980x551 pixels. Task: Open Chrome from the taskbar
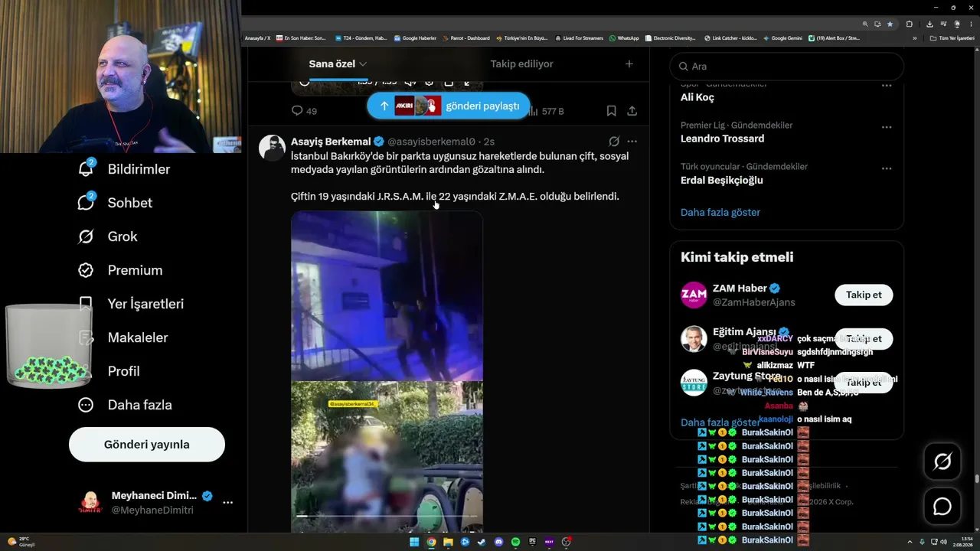pos(431,542)
